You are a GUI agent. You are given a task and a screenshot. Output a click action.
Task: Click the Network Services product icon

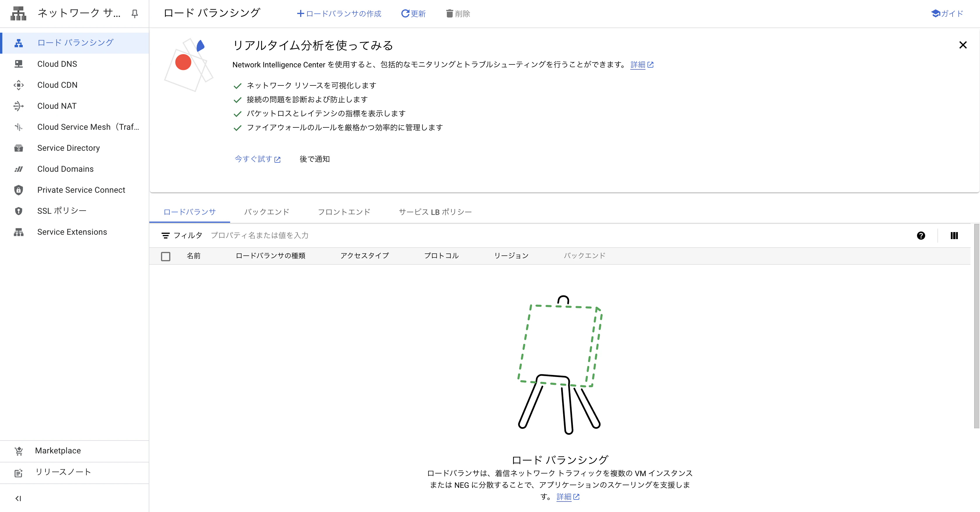[18, 14]
